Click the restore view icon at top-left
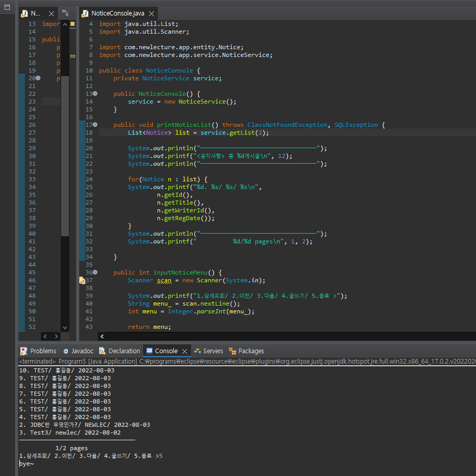 7,7
